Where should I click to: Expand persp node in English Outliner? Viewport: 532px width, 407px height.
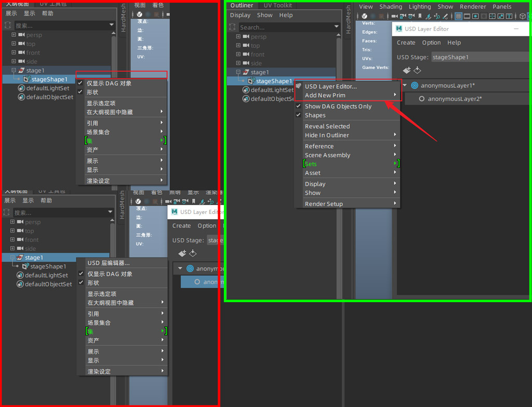pos(238,36)
